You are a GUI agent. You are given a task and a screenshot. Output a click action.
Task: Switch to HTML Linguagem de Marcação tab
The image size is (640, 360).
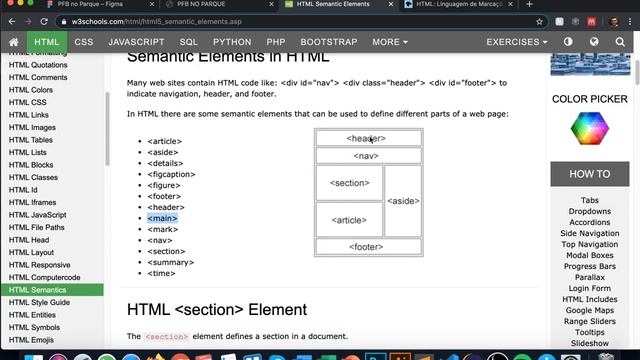459,4
